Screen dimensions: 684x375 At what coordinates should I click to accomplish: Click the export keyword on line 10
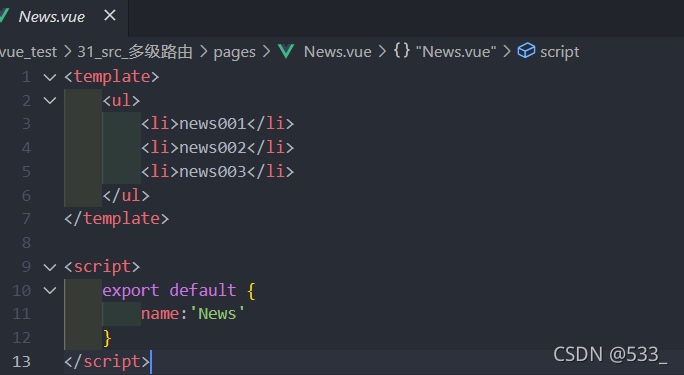pos(131,290)
